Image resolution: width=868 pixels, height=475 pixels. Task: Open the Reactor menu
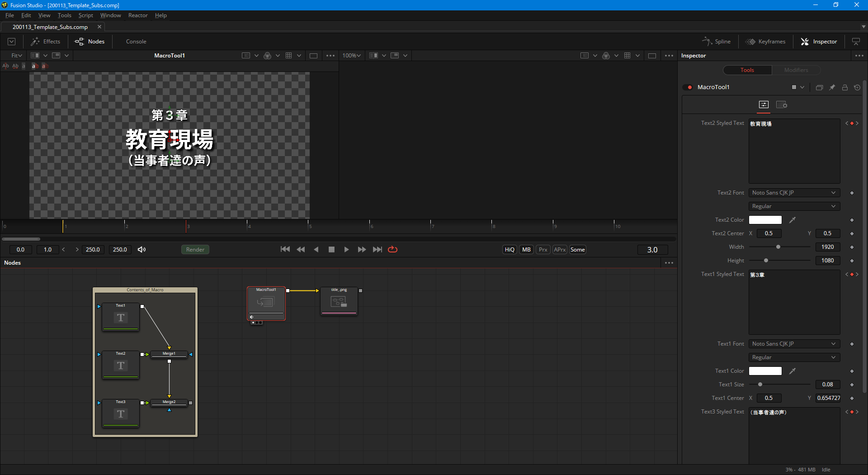138,15
